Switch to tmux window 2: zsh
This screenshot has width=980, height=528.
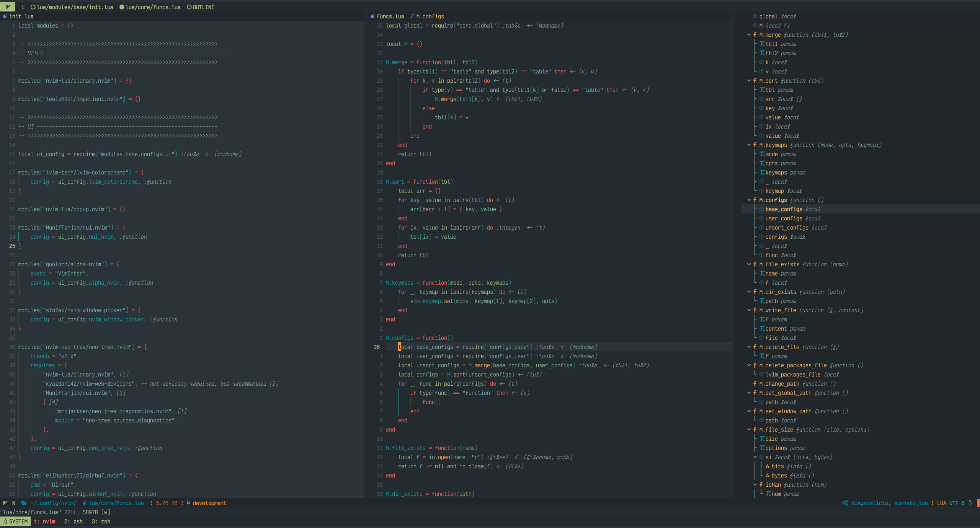click(73, 521)
